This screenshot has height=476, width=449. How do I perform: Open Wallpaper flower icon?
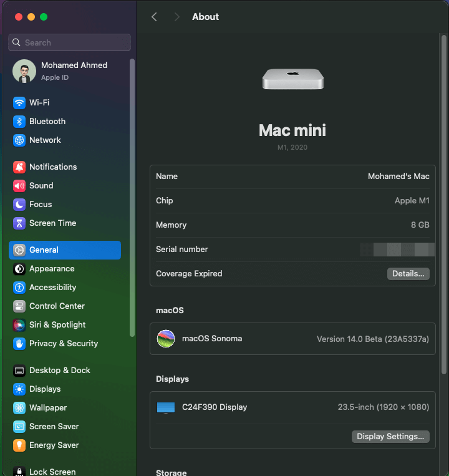[x=19, y=408]
